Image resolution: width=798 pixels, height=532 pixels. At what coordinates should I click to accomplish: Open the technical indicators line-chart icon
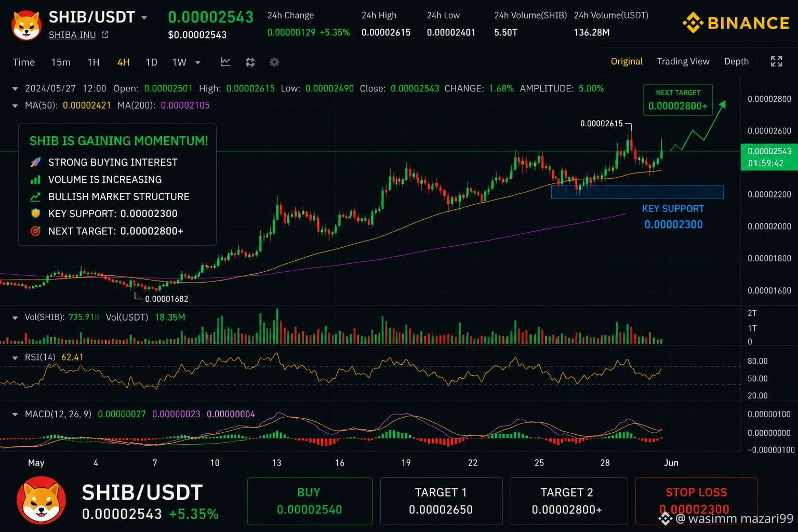pyautogui.click(x=225, y=62)
